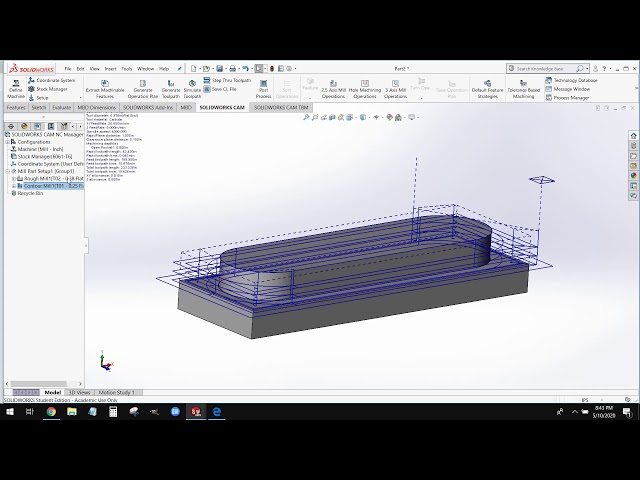Open the Appearances color ball in task pane
The image size is (640, 480).
click(x=633, y=176)
